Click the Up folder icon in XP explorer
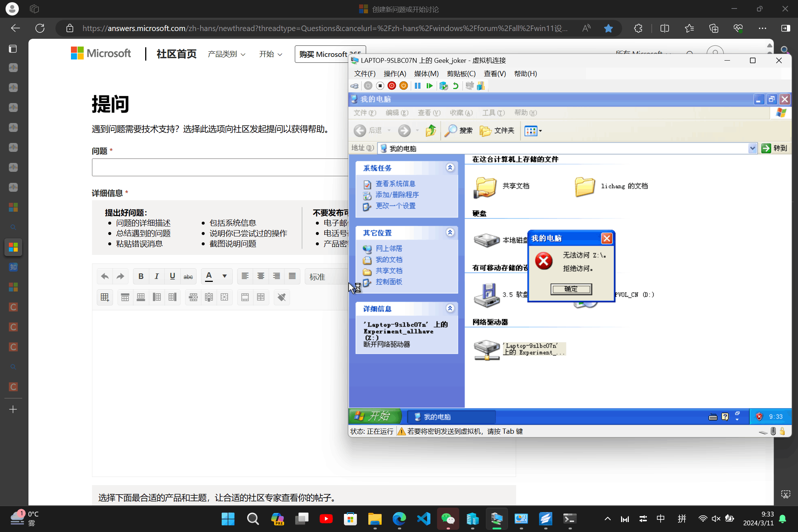 tap(431, 130)
